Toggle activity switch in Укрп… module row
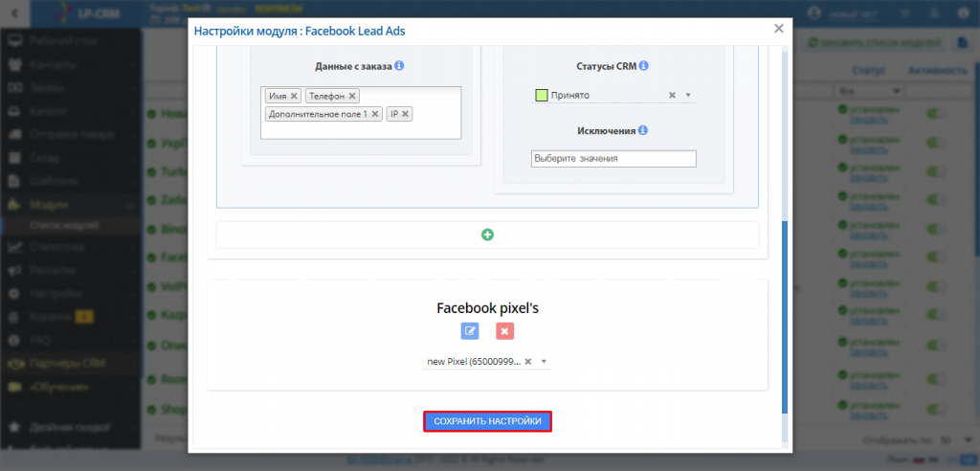The width and height of the screenshot is (980, 471). coord(936,144)
